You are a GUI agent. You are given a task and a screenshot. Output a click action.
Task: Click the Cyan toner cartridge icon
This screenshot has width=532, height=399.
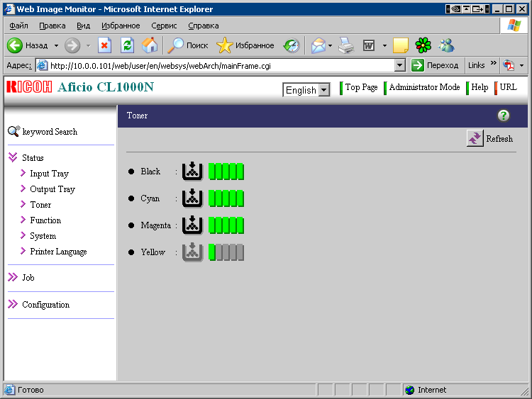(x=192, y=198)
